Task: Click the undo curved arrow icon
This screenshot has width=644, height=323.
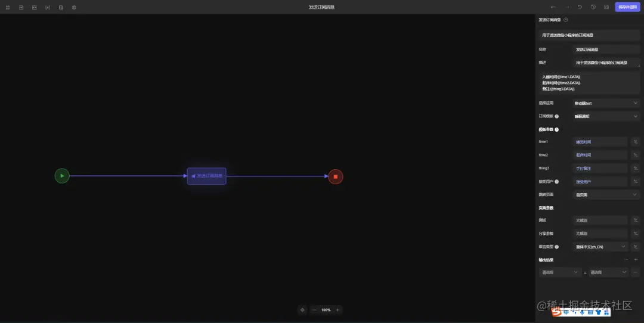Action: (x=580, y=7)
